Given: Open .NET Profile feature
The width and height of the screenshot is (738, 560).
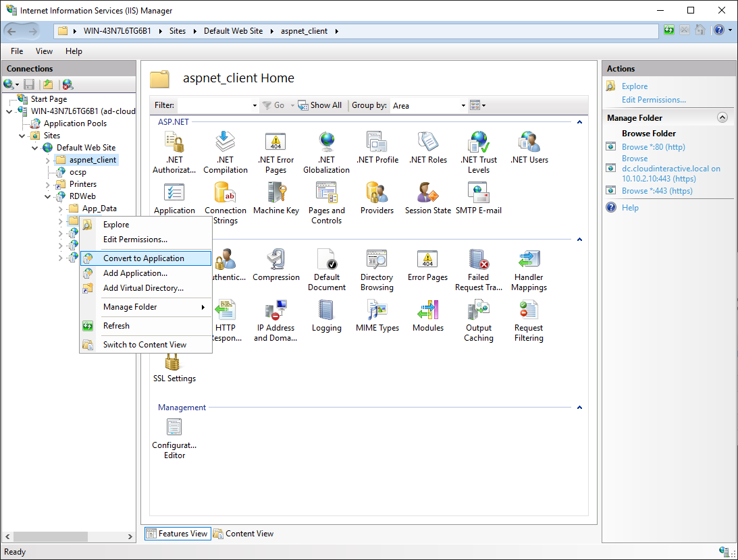Looking at the screenshot, I should (377, 148).
